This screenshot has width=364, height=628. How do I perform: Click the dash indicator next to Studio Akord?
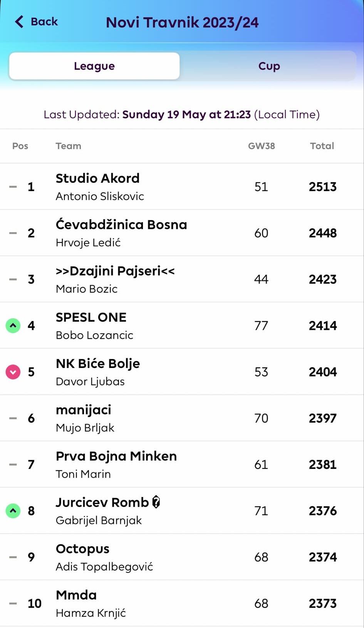pyautogui.click(x=13, y=187)
